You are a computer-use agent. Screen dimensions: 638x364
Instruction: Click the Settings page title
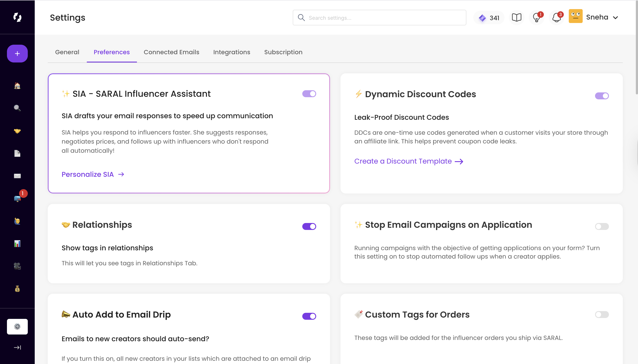(x=67, y=18)
